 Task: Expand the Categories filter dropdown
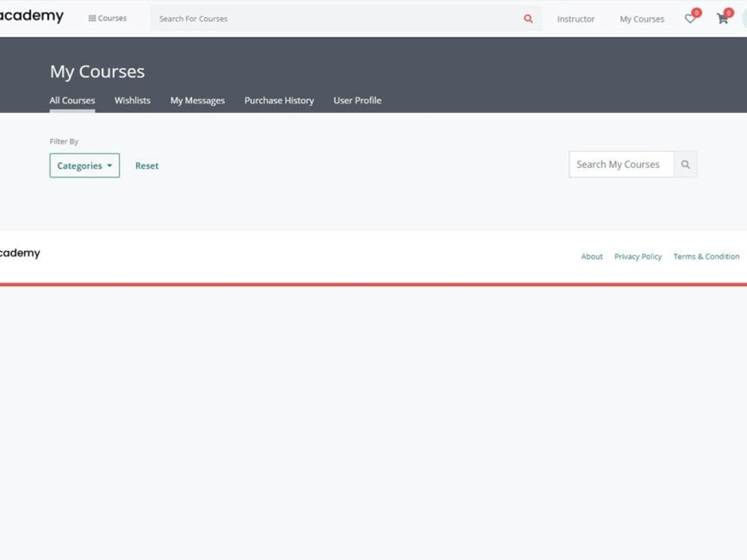pos(84,166)
